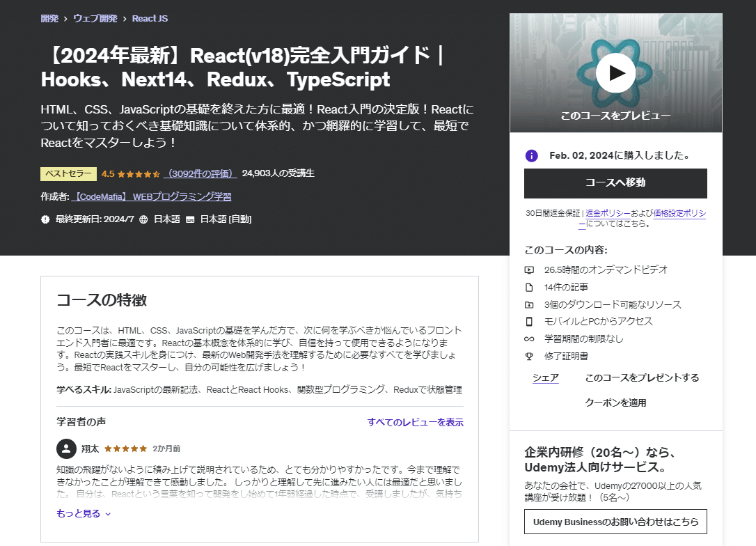Click モバイルとPCからアクセス text
Screen dimensions: 756x546
click(599, 322)
